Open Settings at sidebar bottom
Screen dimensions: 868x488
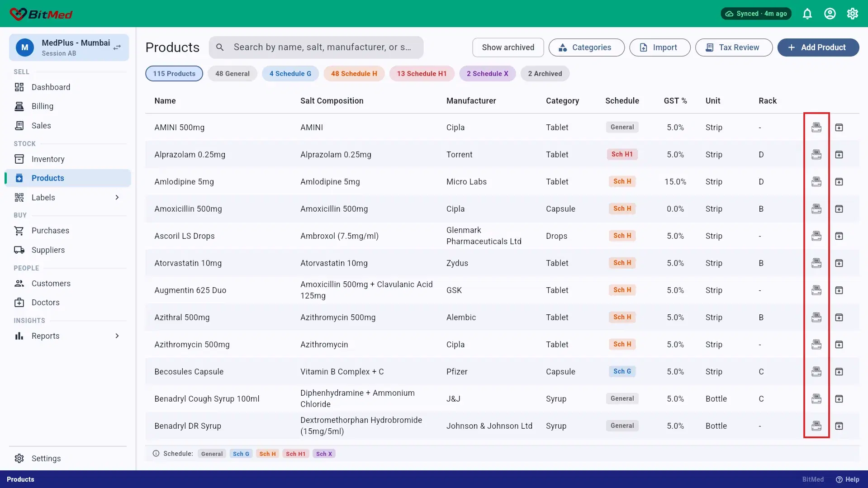coord(68,459)
